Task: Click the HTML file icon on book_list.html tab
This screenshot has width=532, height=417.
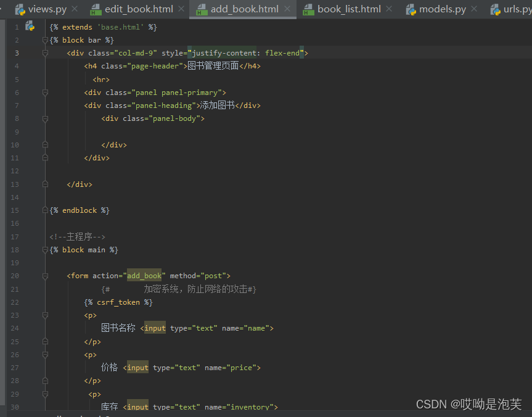Action: pos(308,10)
